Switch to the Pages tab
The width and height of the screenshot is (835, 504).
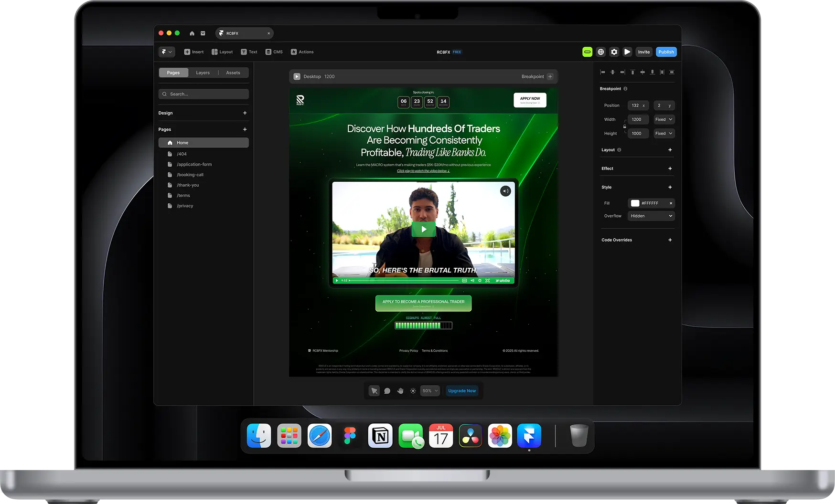coord(173,73)
